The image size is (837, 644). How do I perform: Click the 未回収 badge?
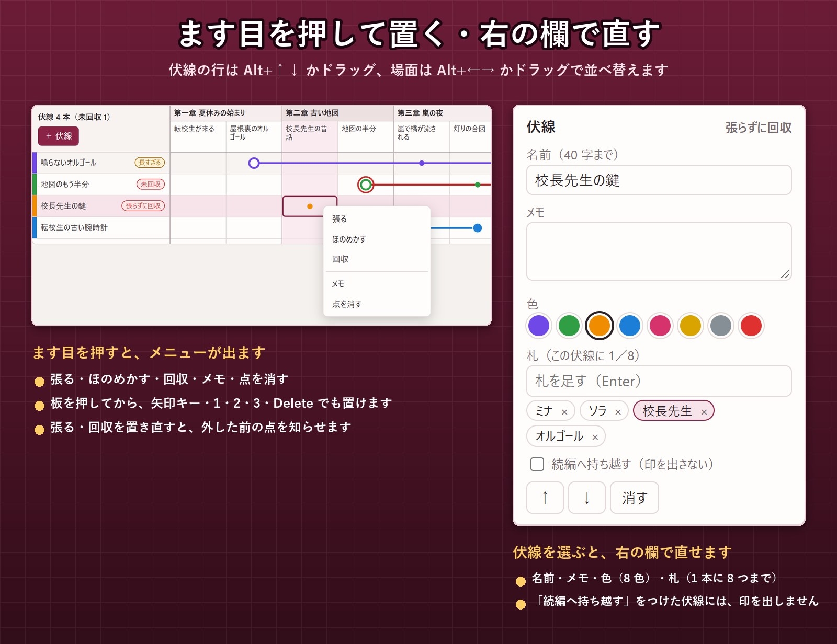click(151, 184)
